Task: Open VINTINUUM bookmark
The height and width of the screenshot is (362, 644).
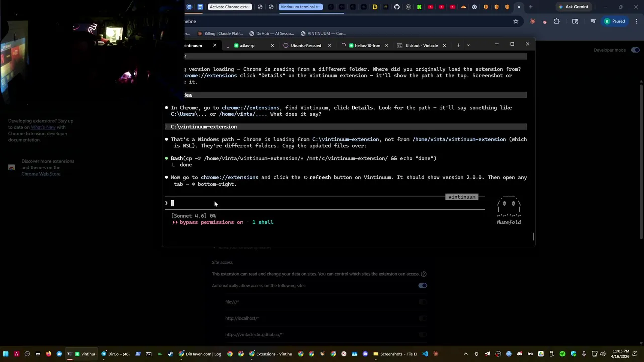Action: [x=323, y=33]
